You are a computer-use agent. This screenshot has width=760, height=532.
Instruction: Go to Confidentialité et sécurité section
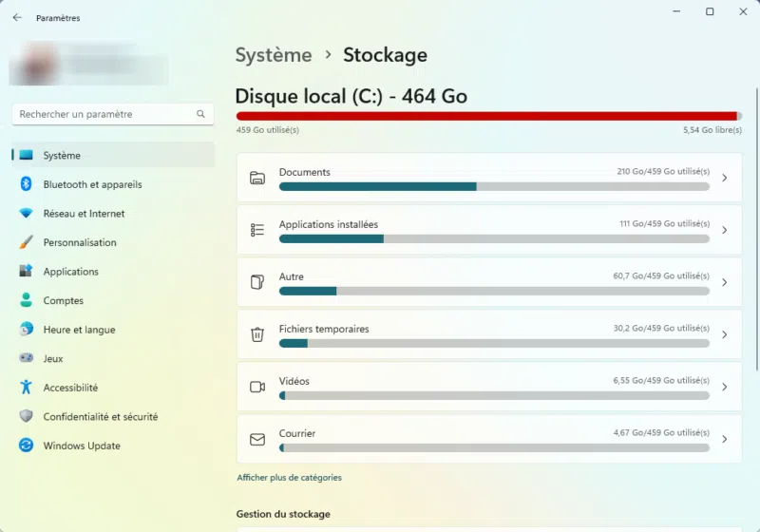(100, 416)
